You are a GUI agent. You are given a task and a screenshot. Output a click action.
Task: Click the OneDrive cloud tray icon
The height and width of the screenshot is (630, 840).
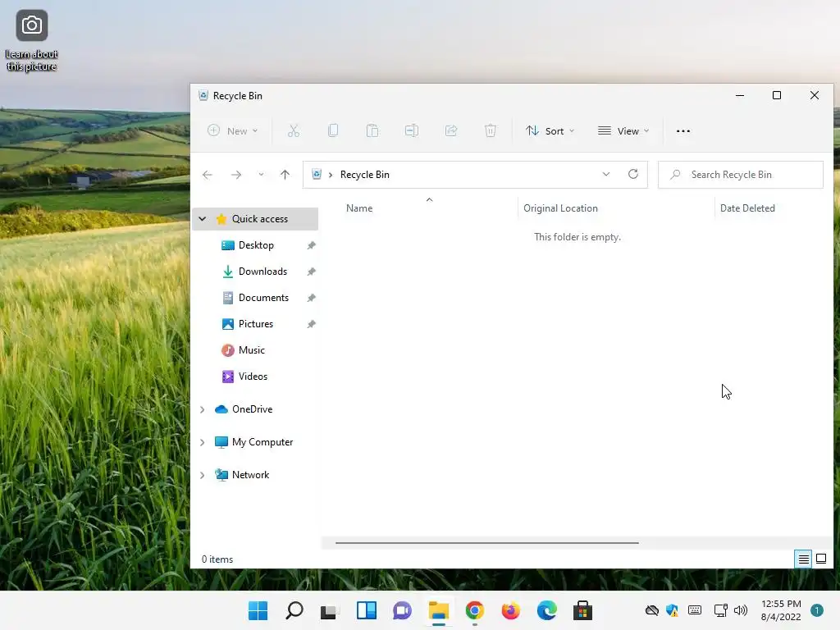[651, 610]
